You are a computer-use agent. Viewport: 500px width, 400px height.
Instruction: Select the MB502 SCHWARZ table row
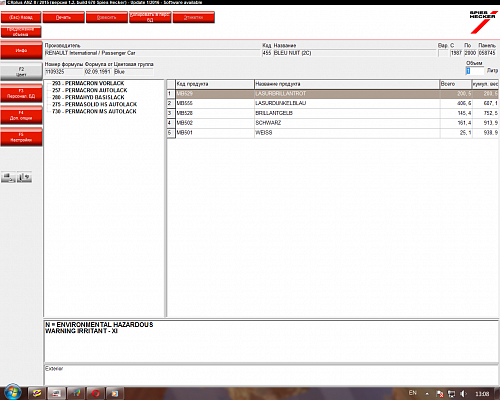point(332,123)
